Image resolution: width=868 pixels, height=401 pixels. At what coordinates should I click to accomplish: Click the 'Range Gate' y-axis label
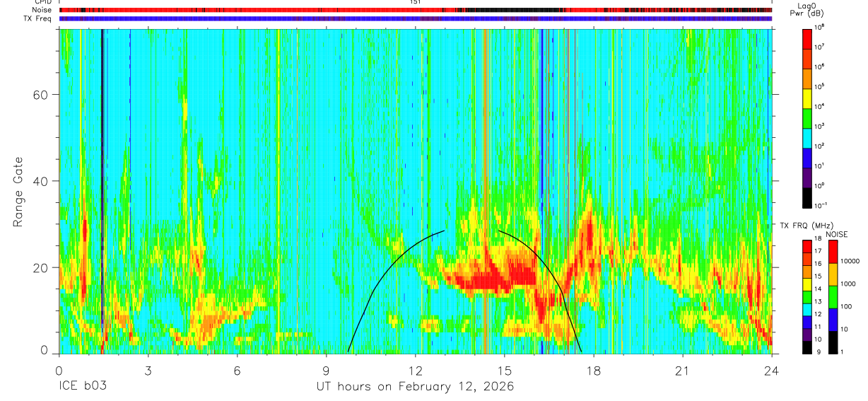(18, 192)
